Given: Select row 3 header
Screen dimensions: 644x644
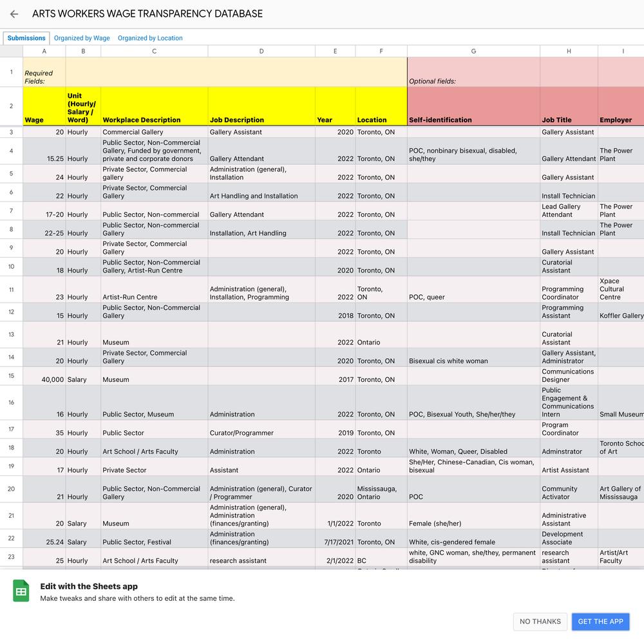Looking at the screenshot, I should (x=11, y=132).
